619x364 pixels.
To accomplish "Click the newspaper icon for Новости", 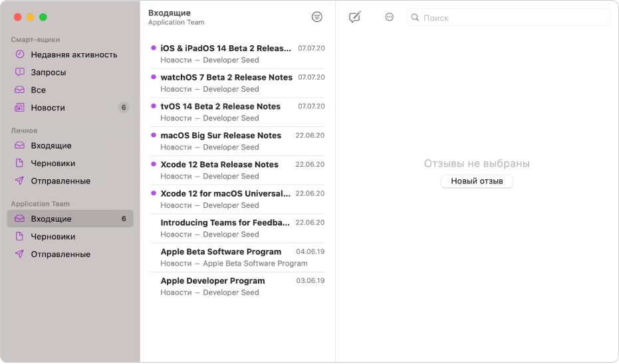I will pos(20,107).
